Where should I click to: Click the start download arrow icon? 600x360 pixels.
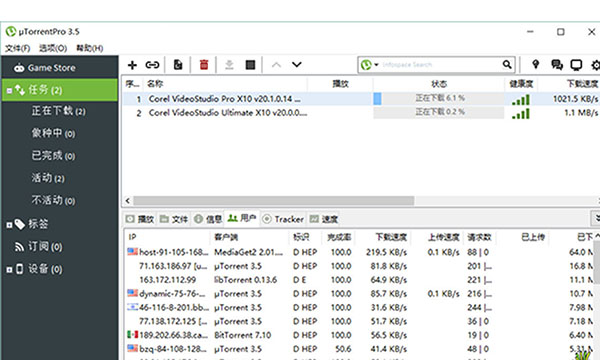229,65
